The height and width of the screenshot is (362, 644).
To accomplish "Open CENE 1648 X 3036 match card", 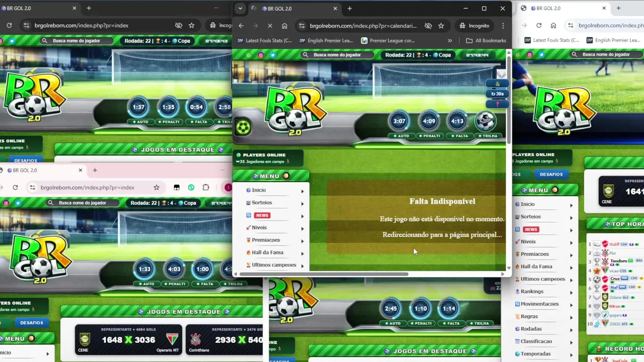I will 128,340.
